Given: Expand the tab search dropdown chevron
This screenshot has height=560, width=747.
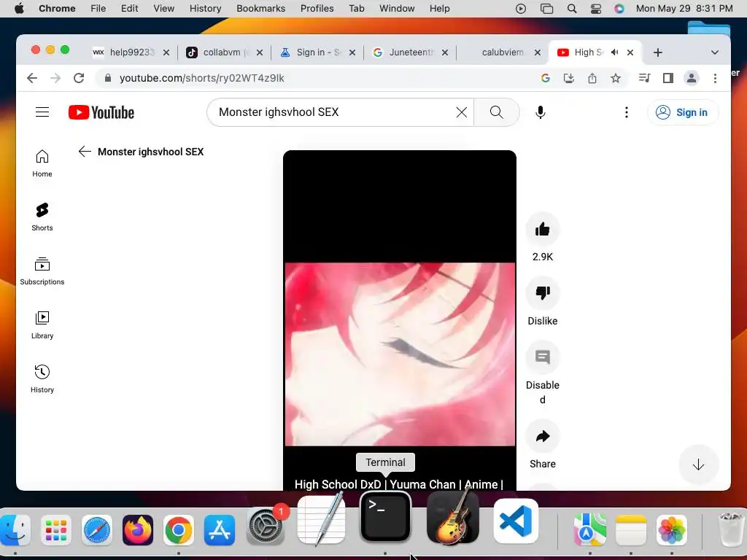Looking at the screenshot, I should [715, 52].
